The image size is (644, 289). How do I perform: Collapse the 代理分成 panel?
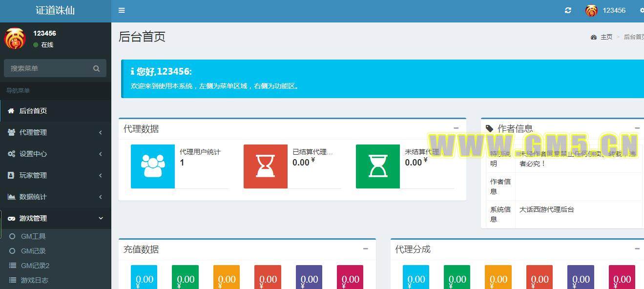[x=637, y=248]
